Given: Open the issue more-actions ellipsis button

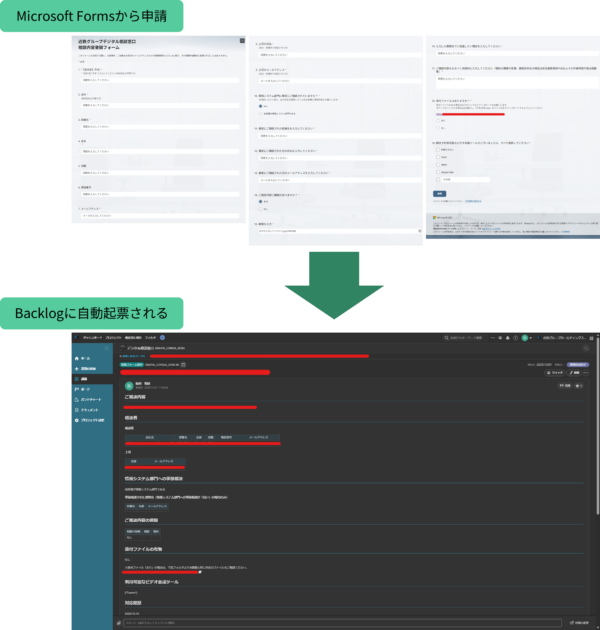Looking at the screenshot, I should pyautogui.click(x=586, y=373).
